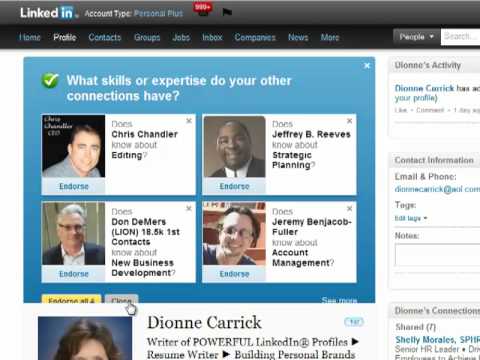Open the Profile menu
The width and height of the screenshot is (480, 360).
point(65,37)
